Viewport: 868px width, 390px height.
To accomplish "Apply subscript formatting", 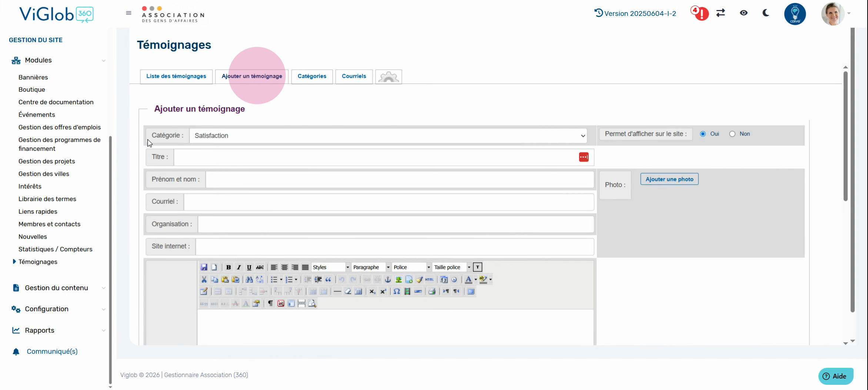I will tap(372, 292).
